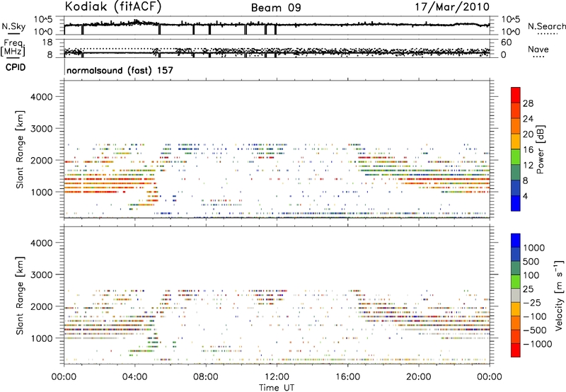Click the "-1000" label on the velocity colorbar

(x=537, y=344)
